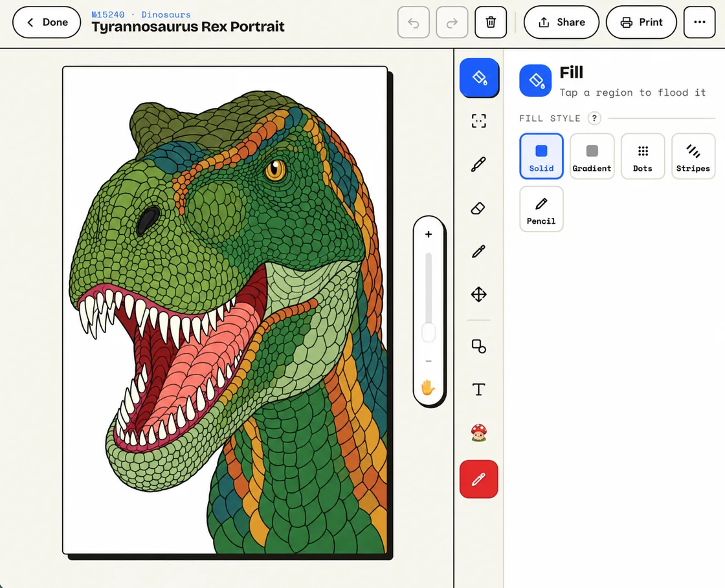Zoom in with the plus button
This screenshot has height=588, width=725.
pyautogui.click(x=429, y=234)
